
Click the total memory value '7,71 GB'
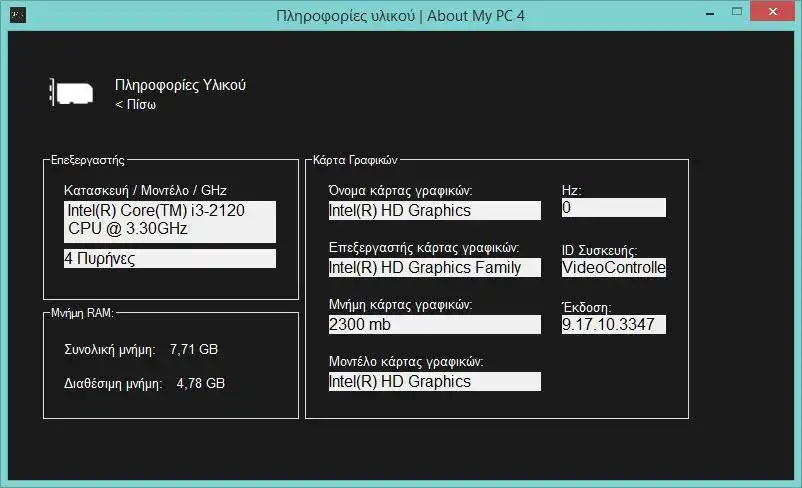[x=194, y=349]
